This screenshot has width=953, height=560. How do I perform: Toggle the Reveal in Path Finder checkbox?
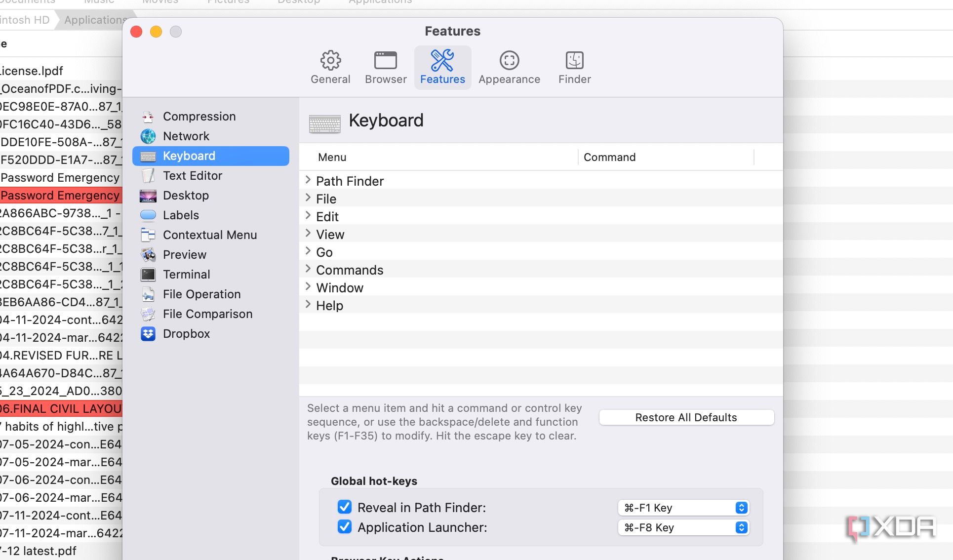point(345,507)
